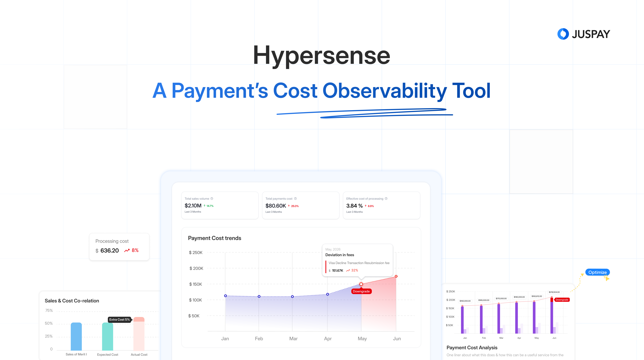Click the $80.60K payments cost value
The width and height of the screenshot is (644, 360).
[276, 206]
